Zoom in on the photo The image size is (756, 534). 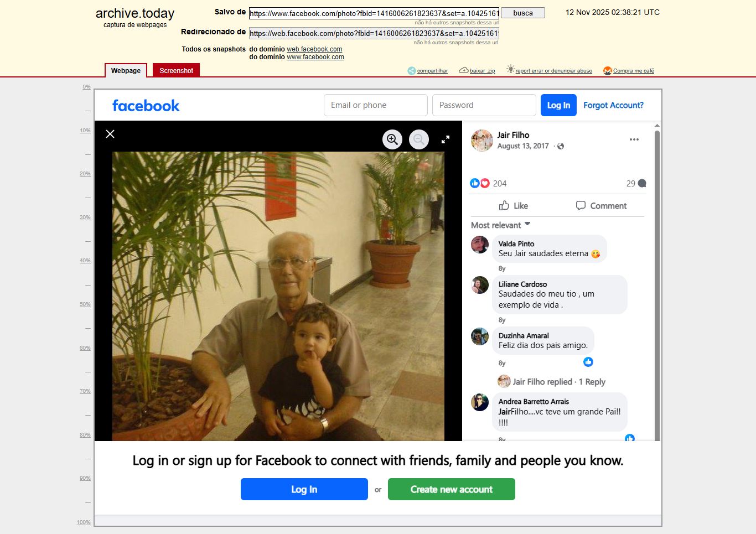coord(392,139)
